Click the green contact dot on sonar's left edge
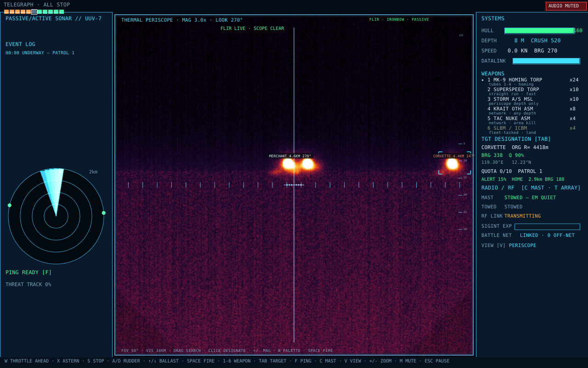Image resolution: width=588 pixels, height=368 pixels. [10, 205]
